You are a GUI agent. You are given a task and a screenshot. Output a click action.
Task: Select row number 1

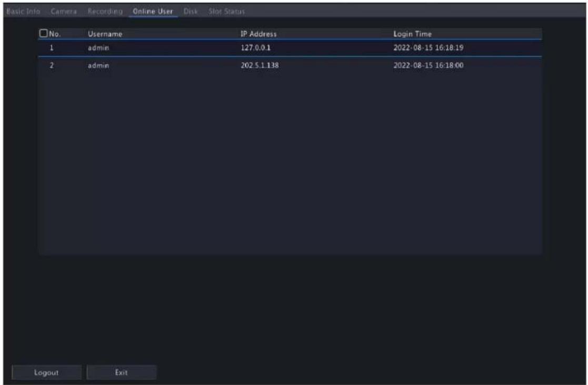(290, 48)
